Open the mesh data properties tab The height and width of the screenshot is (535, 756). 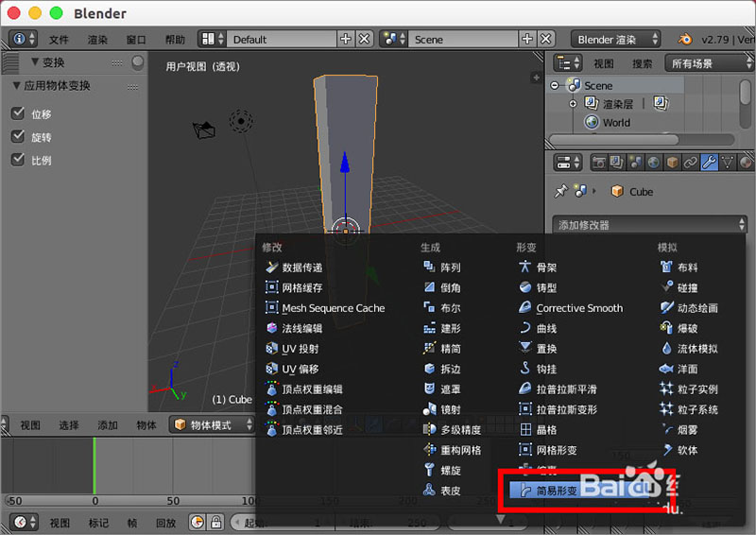727,163
